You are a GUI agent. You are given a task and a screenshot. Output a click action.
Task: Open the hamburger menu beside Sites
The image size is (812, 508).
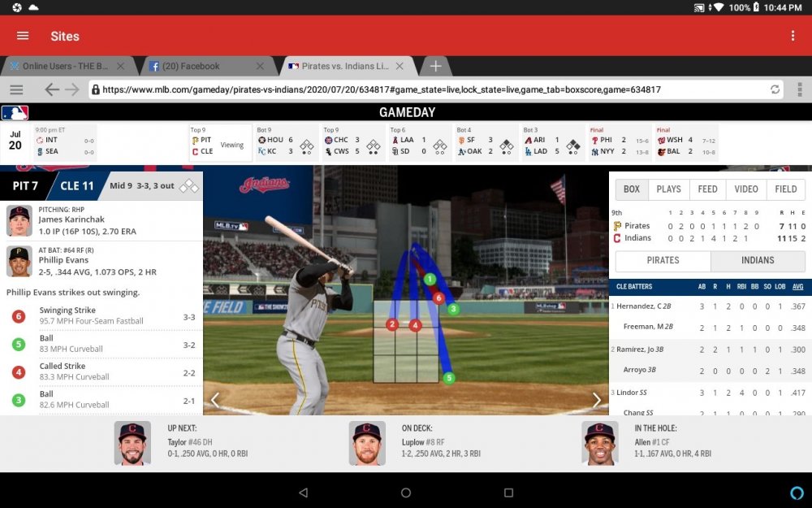point(23,36)
